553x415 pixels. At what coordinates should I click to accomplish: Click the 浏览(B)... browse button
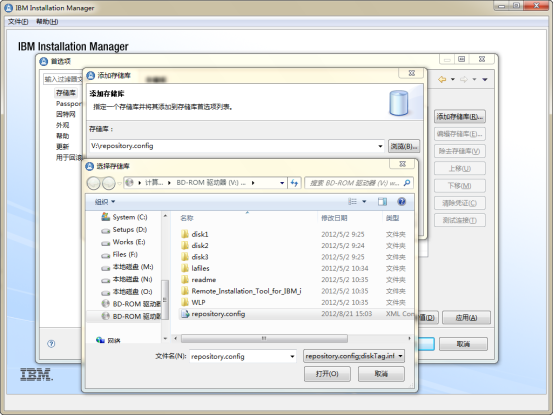pos(404,146)
